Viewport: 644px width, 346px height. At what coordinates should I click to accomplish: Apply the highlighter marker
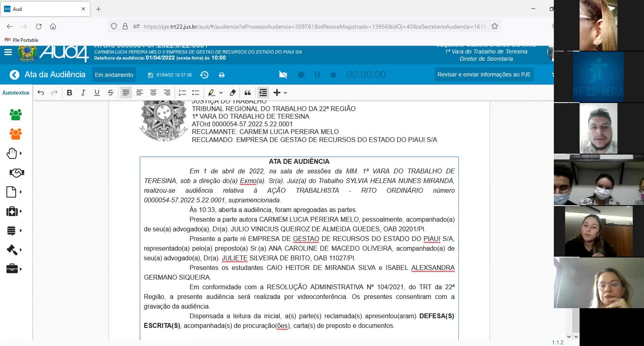click(212, 93)
